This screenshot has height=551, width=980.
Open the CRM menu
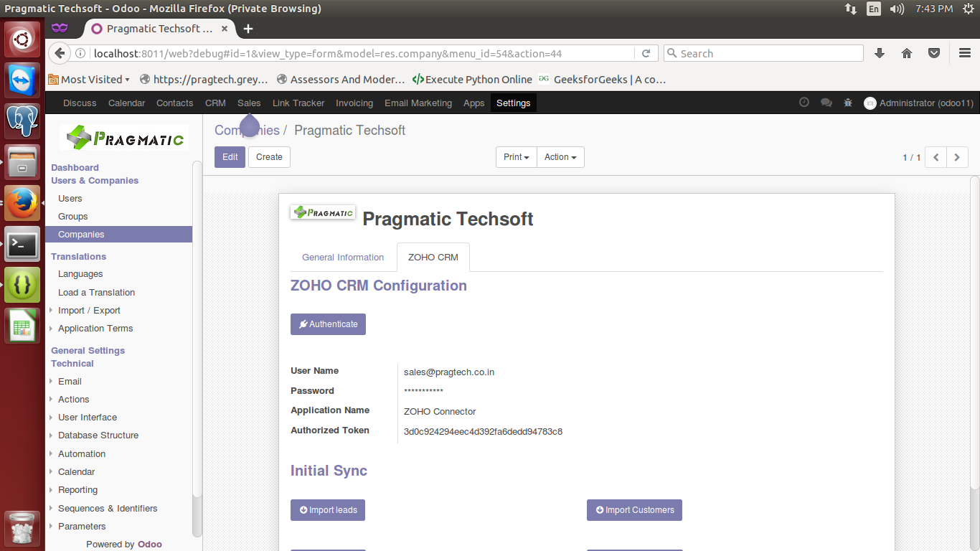(215, 103)
